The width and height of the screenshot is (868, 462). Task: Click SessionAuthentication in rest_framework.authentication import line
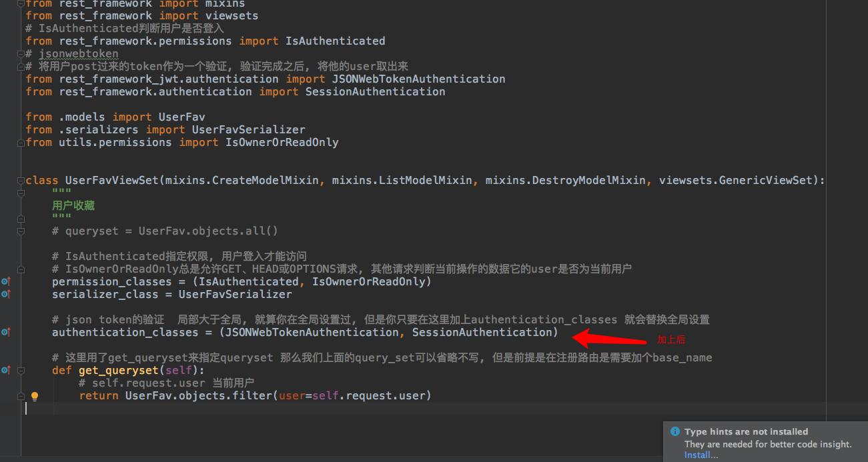click(x=375, y=91)
